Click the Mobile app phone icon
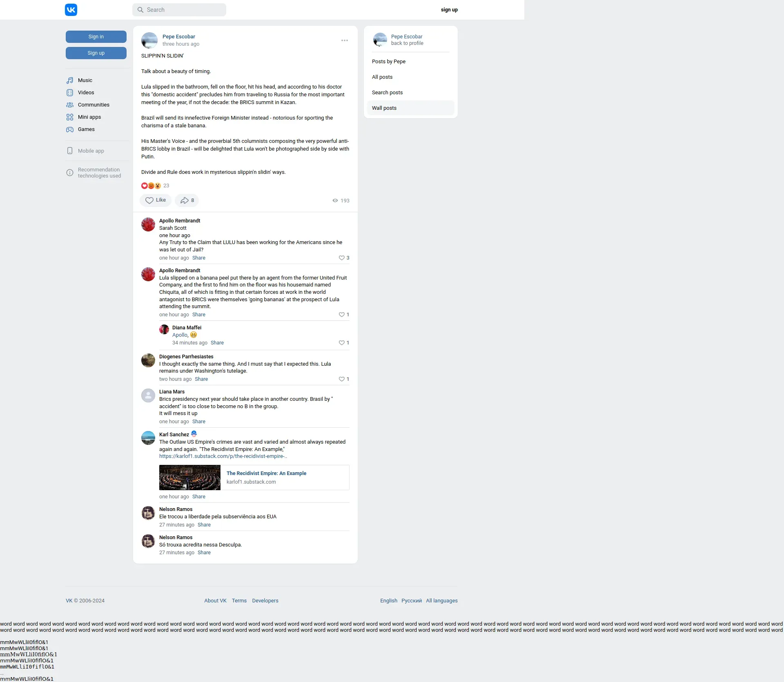Screen dimensions: 784x682 click(70, 151)
